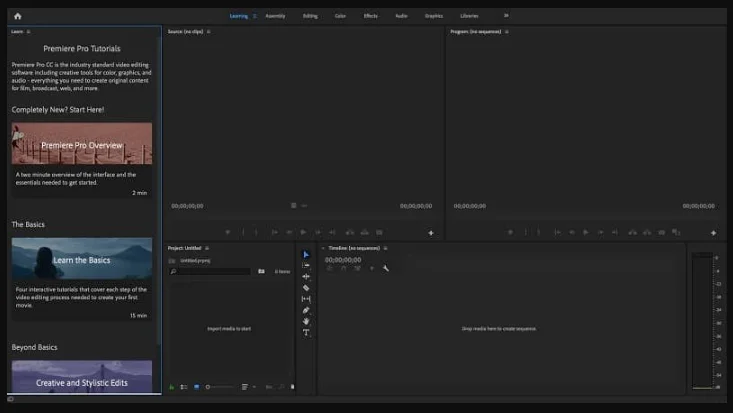The height and width of the screenshot is (413, 733).
Task: Click the audio meter level bar
Action: (x=702, y=321)
